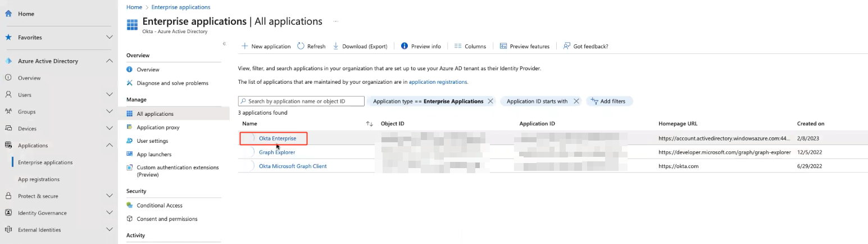Click the App launchers icon
This screenshot has width=868, height=244.
tap(130, 154)
